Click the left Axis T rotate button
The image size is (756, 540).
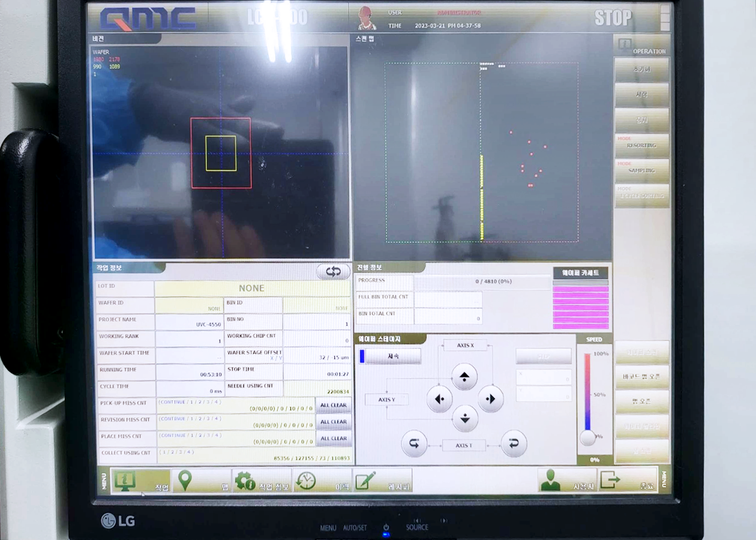tap(414, 444)
